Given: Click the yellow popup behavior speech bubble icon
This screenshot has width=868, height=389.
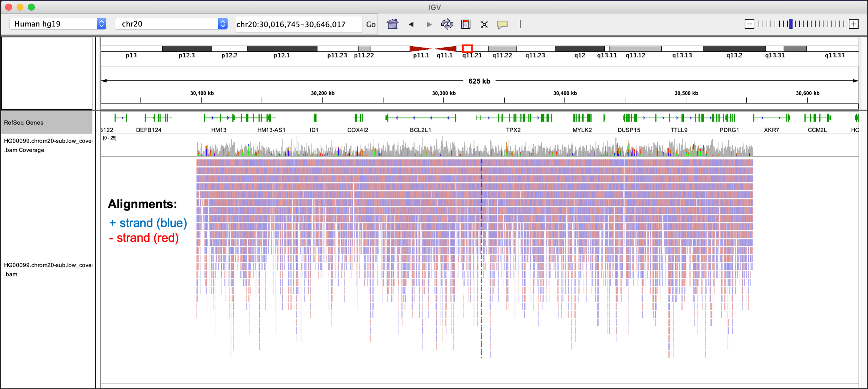Looking at the screenshot, I should point(502,24).
